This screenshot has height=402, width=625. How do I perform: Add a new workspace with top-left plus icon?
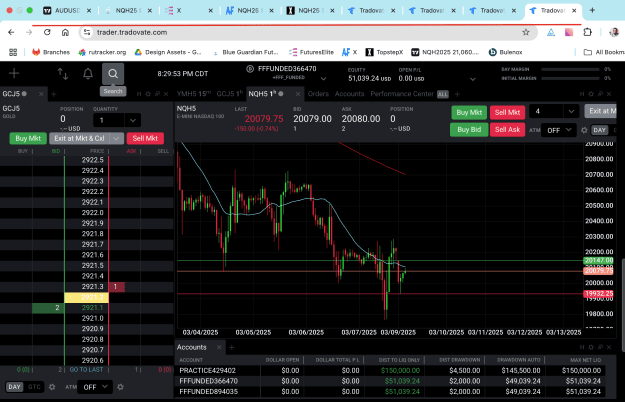pos(14,73)
